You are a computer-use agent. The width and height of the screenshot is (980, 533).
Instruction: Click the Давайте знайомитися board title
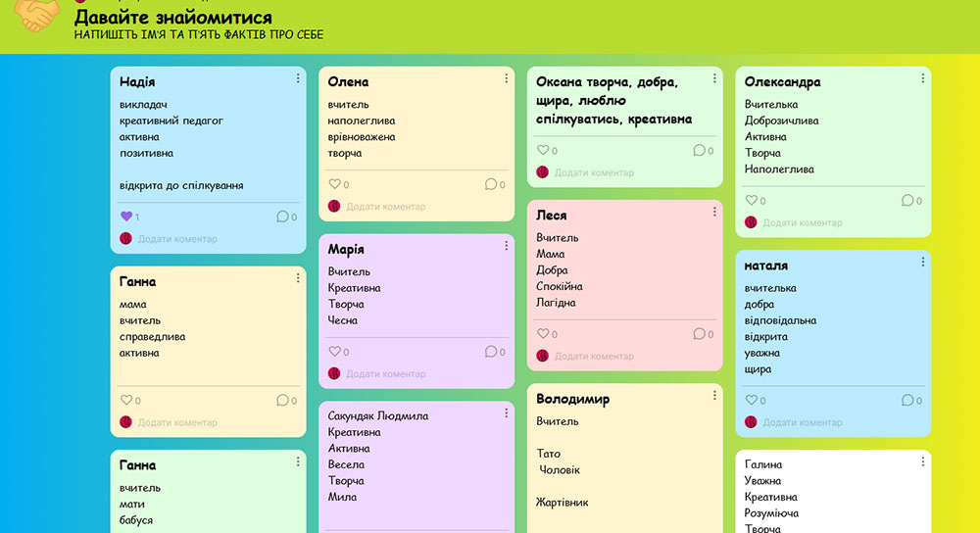pyautogui.click(x=173, y=18)
